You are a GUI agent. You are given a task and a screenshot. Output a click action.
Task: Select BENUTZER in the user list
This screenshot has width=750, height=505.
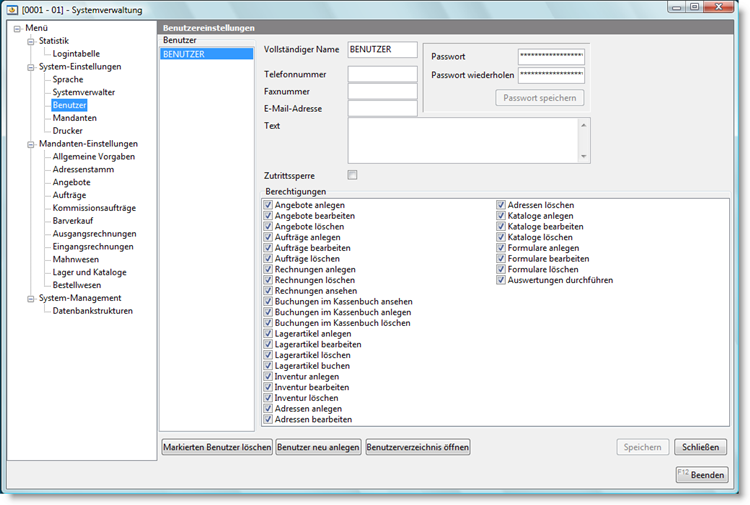pos(183,54)
